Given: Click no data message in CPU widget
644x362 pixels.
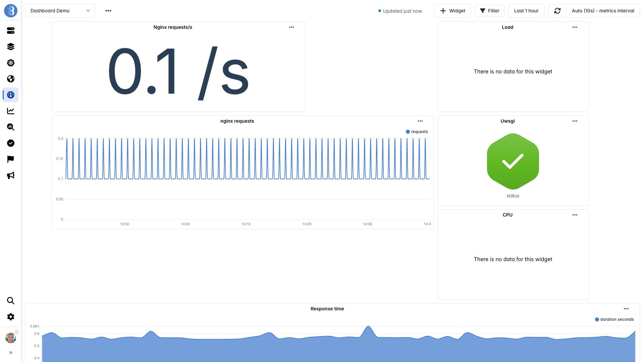Looking at the screenshot, I should [x=513, y=259].
